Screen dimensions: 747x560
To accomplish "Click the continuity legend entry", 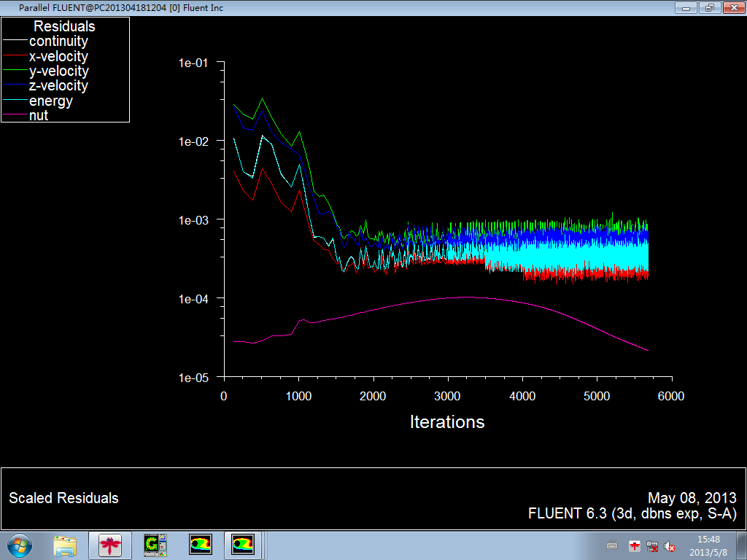I will tap(58, 42).
